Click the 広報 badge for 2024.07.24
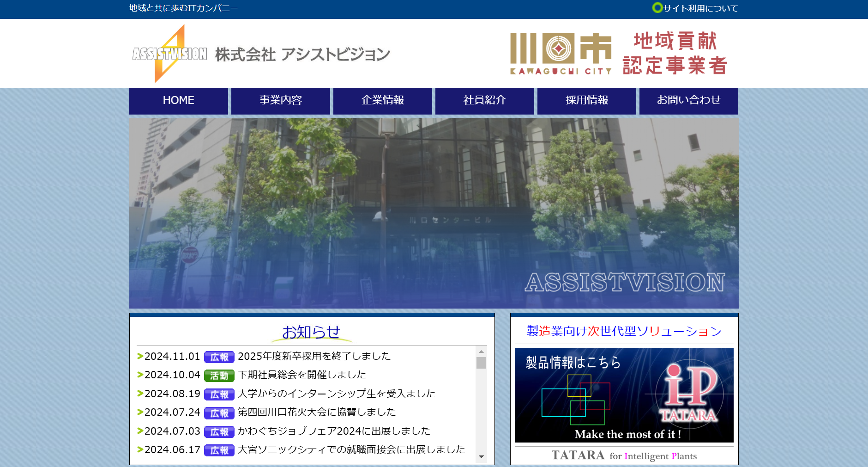This screenshot has width=868, height=467. [x=219, y=413]
